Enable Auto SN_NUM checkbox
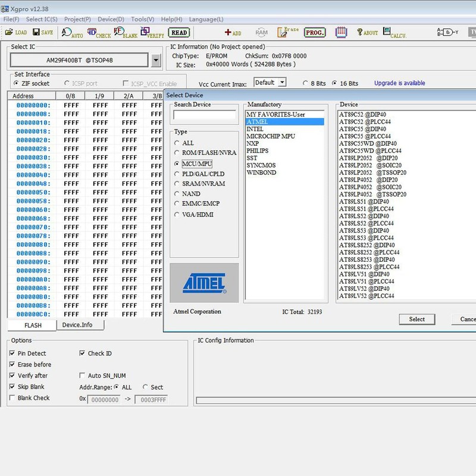Viewport: 476px width, 476px height. click(102, 375)
